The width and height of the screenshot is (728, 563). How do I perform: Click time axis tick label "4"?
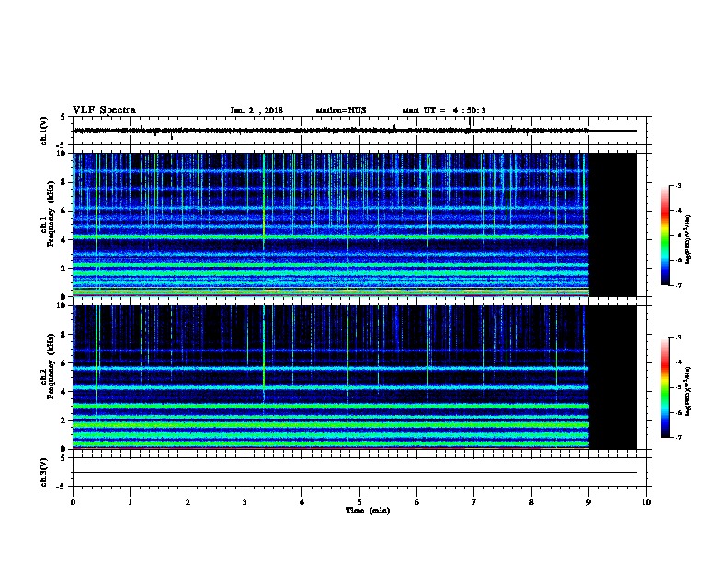click(x=302, y=501)
